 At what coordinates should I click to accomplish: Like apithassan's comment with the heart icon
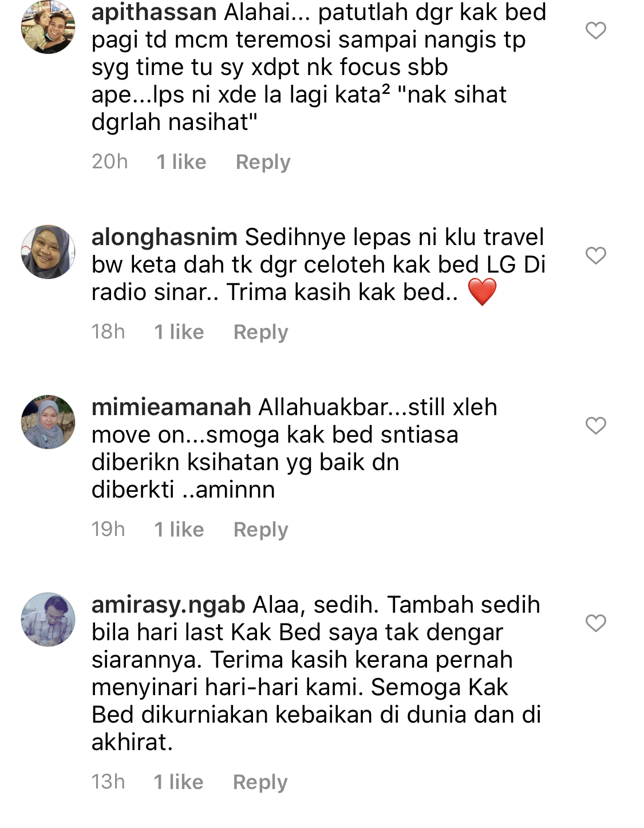click(595, 30)
